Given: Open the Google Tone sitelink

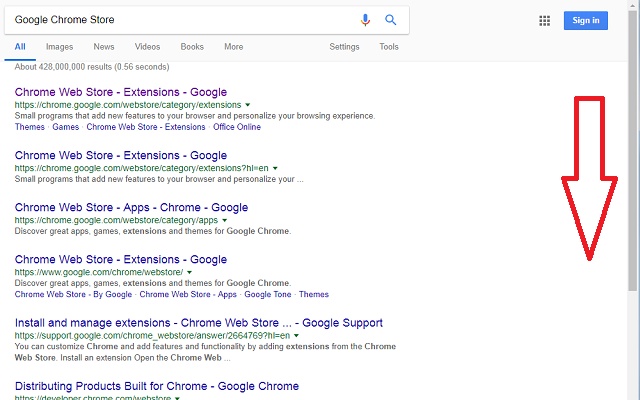Looking at the screenshot, I should click(x=268, y=294).
